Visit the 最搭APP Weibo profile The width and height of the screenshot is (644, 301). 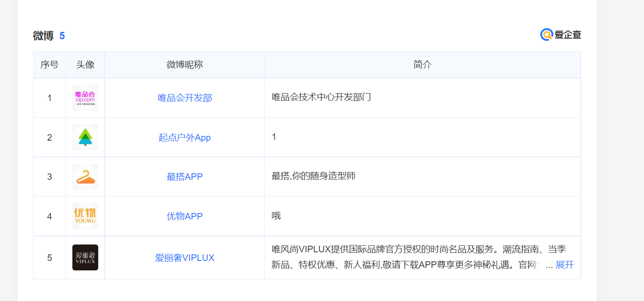(x=185, y=177)
